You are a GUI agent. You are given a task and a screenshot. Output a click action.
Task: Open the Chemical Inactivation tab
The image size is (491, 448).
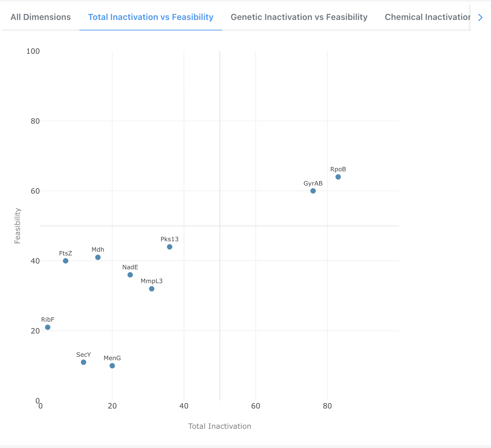coord(427,17)
